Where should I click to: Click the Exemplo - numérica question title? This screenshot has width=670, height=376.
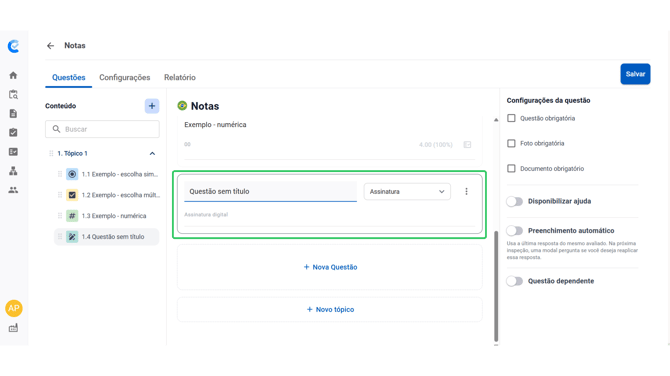coord(215,125)
